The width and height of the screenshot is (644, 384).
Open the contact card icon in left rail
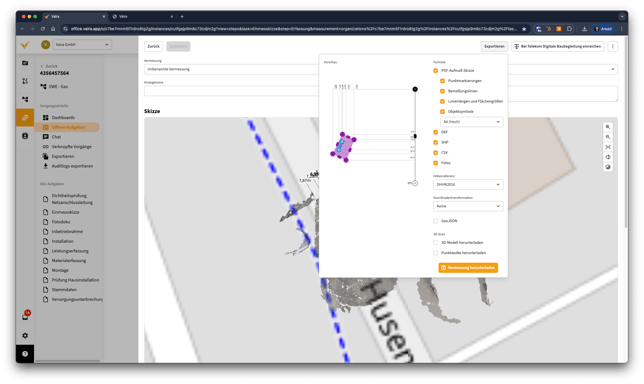coord(25,136)
